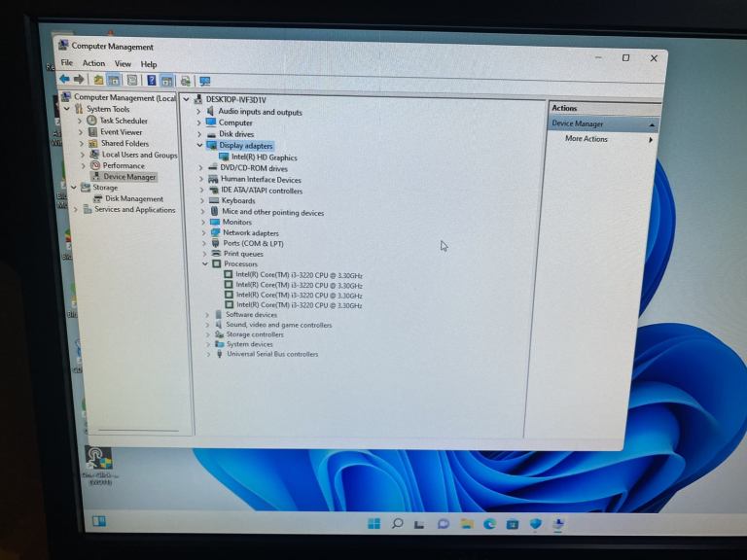This screenshot has width=747, height=560.
Task: Open the Action menu
Action: pos(93,64)
